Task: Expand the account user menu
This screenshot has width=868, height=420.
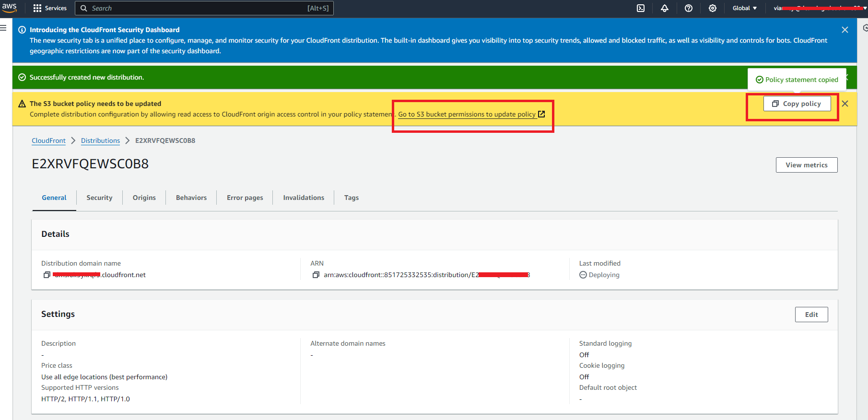Action: tap(820, 8)
